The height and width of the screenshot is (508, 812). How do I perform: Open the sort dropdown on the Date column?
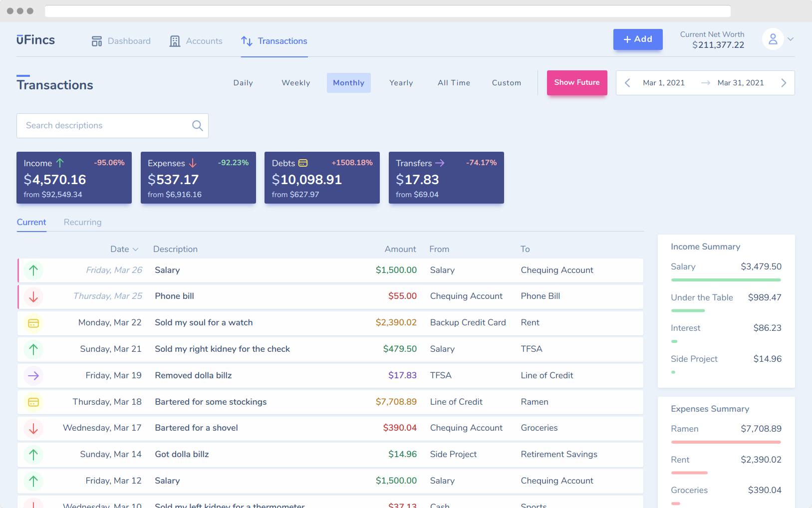pos(136,249)
